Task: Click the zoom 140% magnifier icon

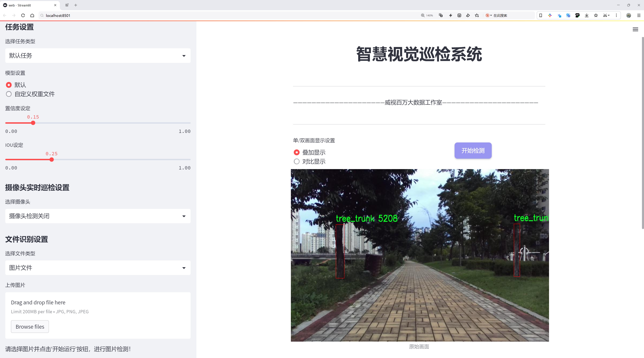Action: tap(423, 16)
